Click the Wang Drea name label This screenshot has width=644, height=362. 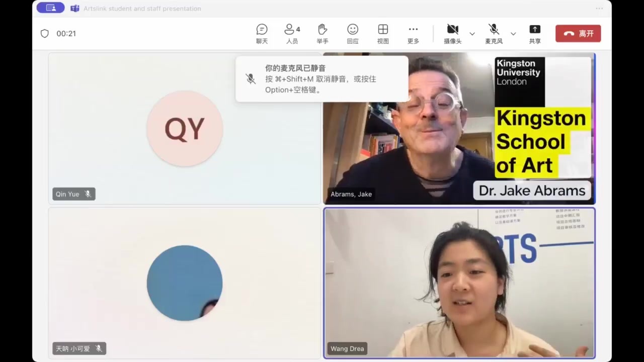(x=347, y=348)
